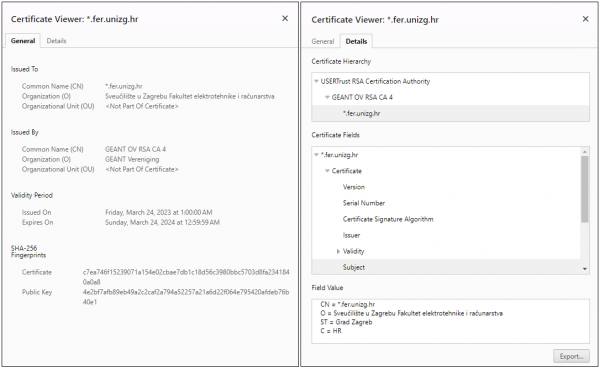Screen dimensions: 600x369
Task: Switch to General tab in right viewer
Action: click(323, 41)
